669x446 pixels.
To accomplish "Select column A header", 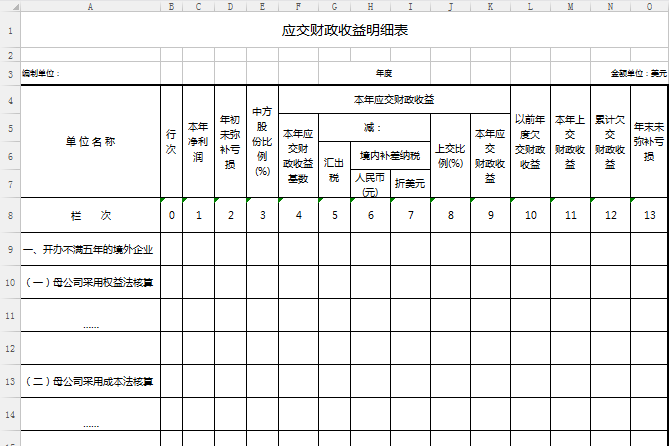I will 90,6.
